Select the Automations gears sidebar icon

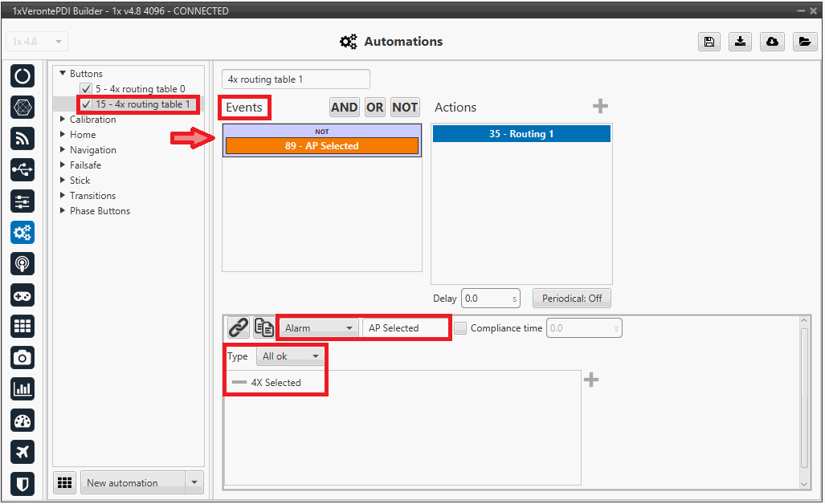[22, 232]
